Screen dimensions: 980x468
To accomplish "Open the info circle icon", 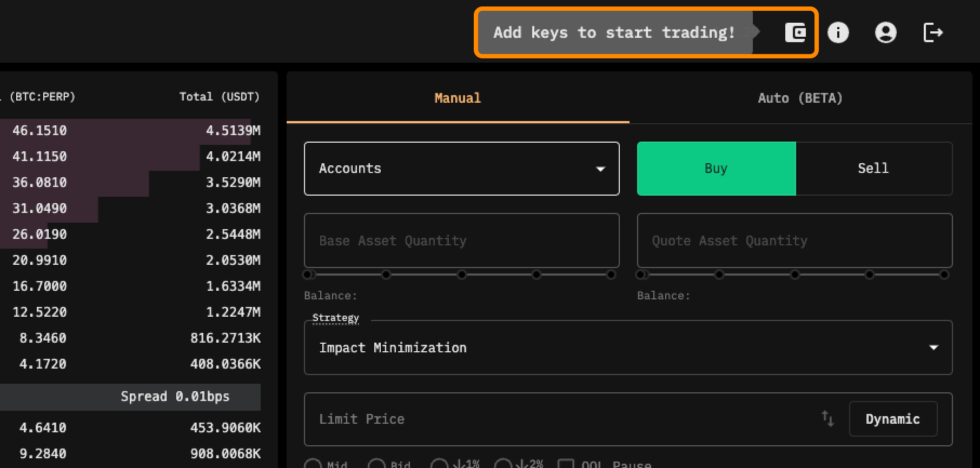I will tap(838, 32).
